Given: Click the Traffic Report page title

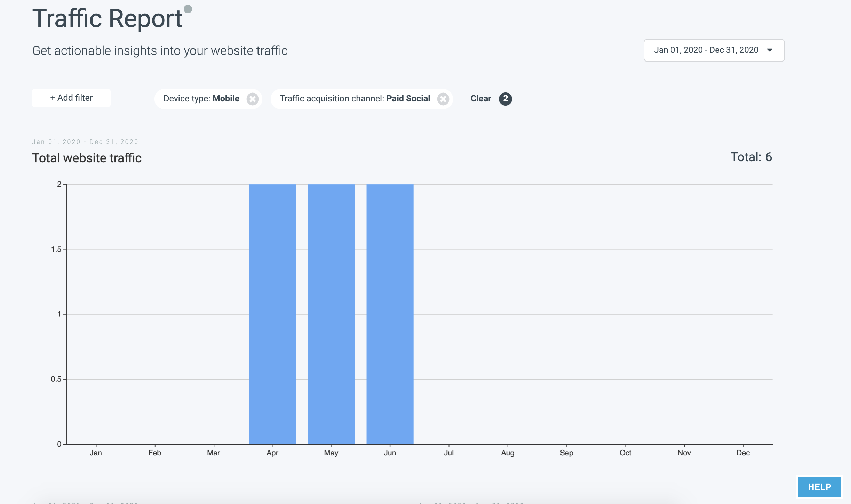Looking at the screenshot, I should (x=107, y=18).
